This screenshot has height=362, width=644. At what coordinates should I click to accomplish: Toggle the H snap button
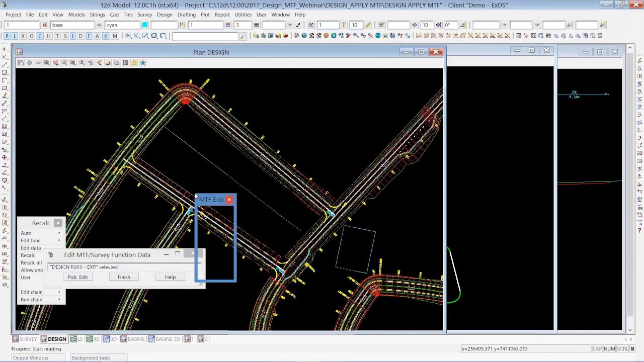point(48,36)
